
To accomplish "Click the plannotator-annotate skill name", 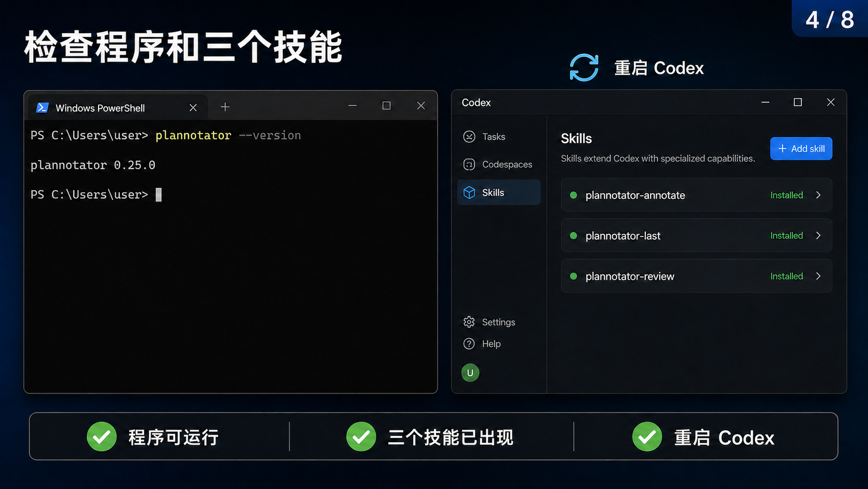I will [x=635, y=195].
